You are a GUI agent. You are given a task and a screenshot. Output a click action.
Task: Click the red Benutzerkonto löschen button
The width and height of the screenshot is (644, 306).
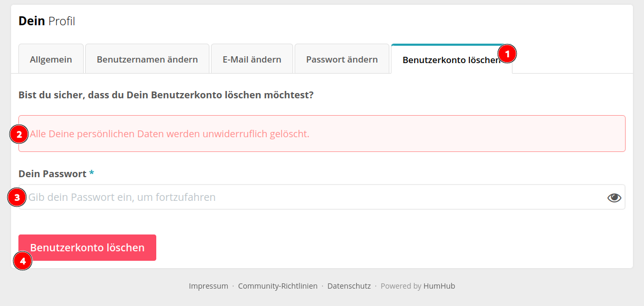tap(87, 248)
